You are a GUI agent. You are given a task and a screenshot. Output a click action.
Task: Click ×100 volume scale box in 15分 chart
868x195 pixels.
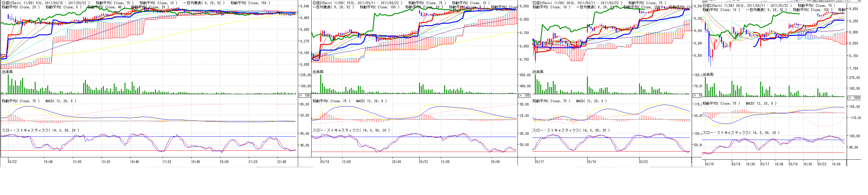pyautogui.click(x=525, y=96)
